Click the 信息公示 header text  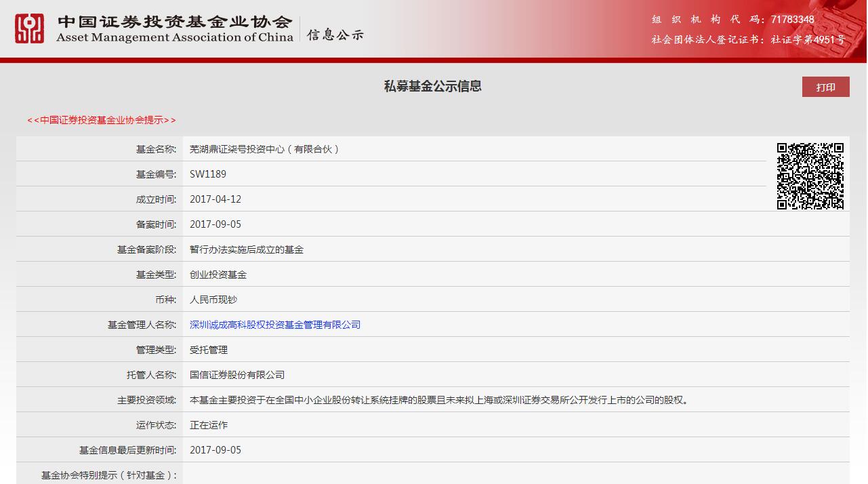(335, 35)
